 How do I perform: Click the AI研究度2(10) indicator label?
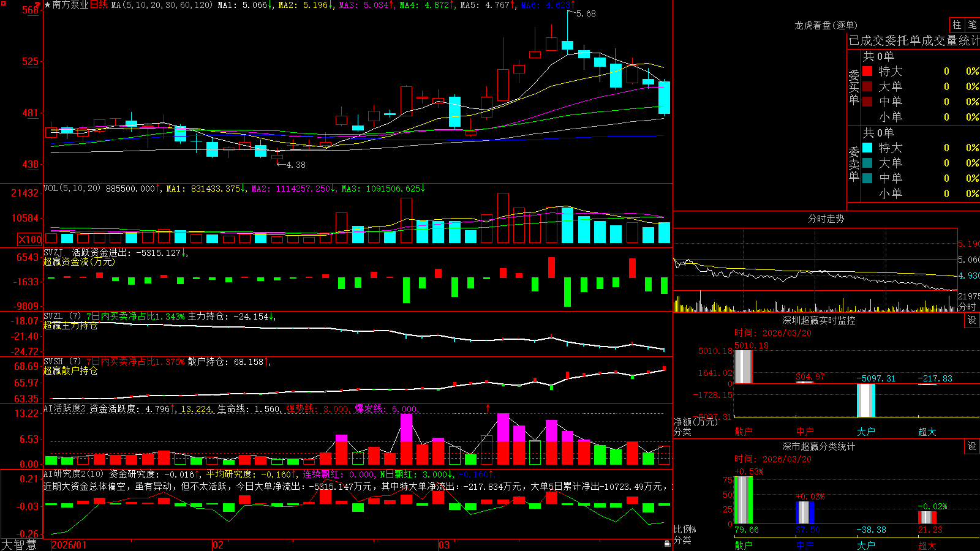(74, 474)
